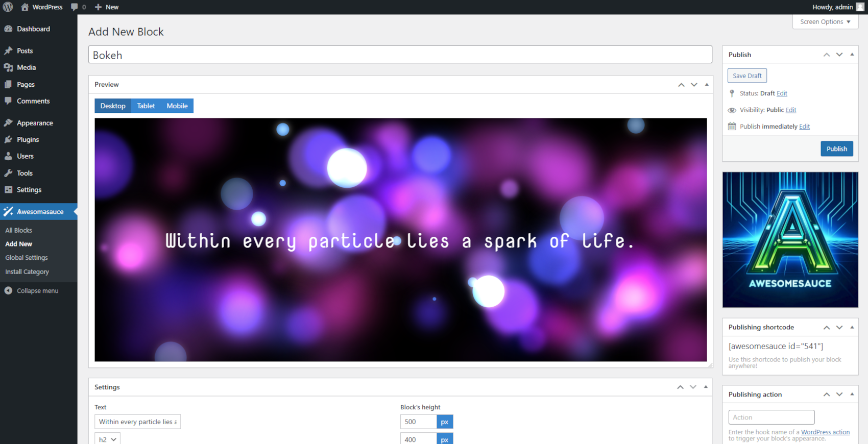This screenshot has height=444, width=868.
Task: Collapse the Publish panel with its triangle
Action: 852,55
